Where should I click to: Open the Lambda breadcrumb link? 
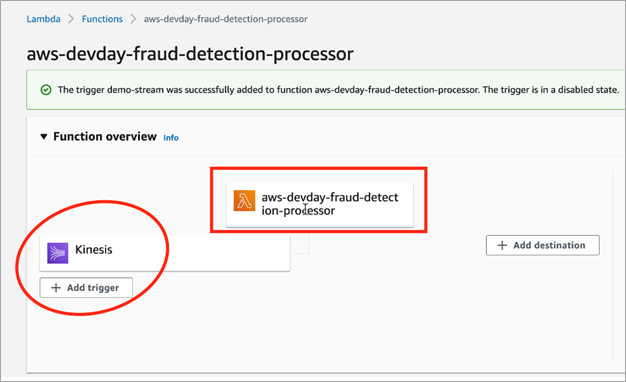coord(44,19)
